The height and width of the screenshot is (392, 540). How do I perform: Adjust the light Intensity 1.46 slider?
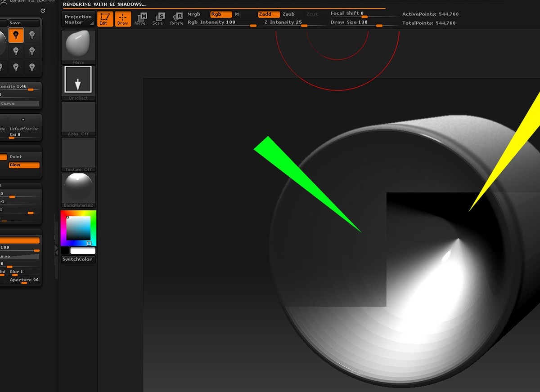[x=20, y=87]
